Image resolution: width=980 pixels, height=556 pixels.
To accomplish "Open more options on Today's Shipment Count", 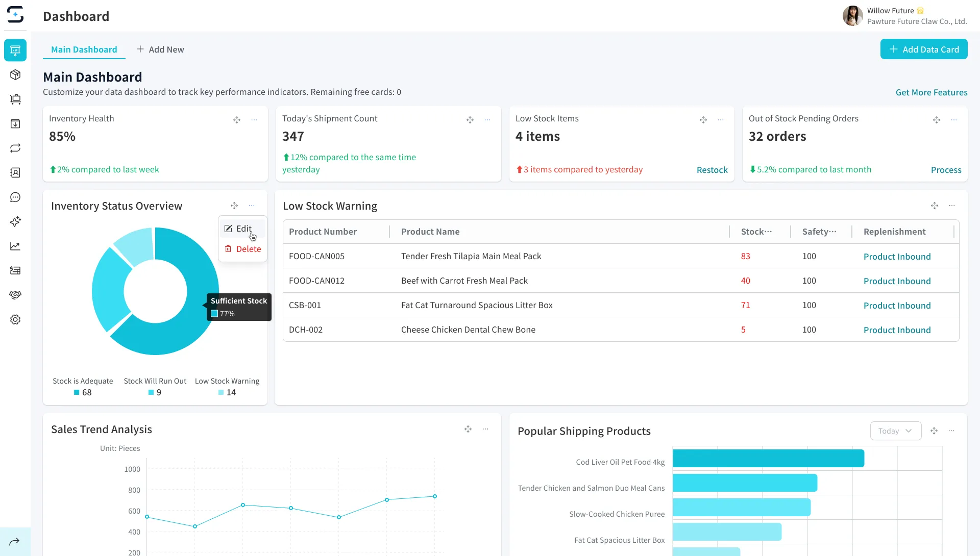I will 487,120.
